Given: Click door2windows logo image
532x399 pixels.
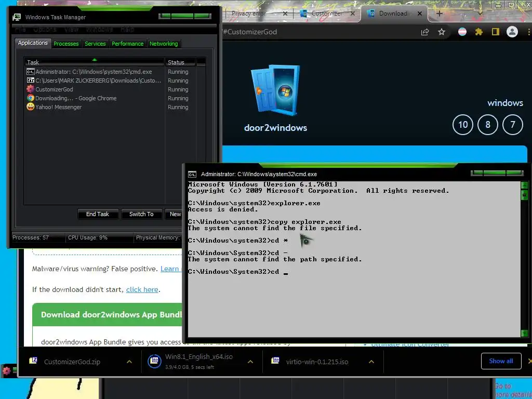Looking at the screenshot, I should pos(275,90).
